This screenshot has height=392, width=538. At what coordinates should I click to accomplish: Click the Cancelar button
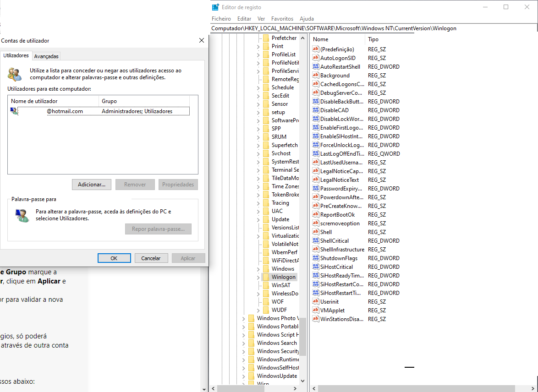click(151, 258)
